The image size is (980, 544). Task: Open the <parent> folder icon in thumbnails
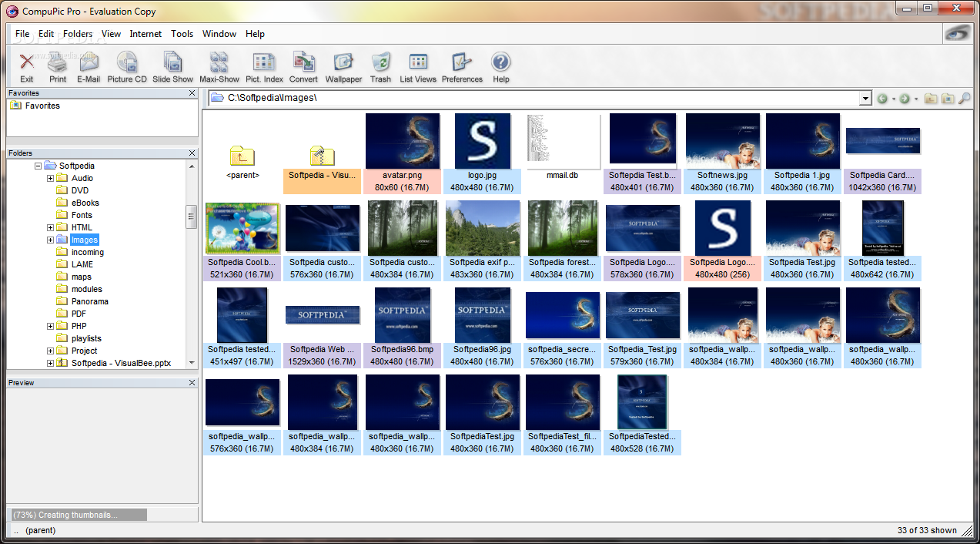pyautogui.click(x=242, y=156)
